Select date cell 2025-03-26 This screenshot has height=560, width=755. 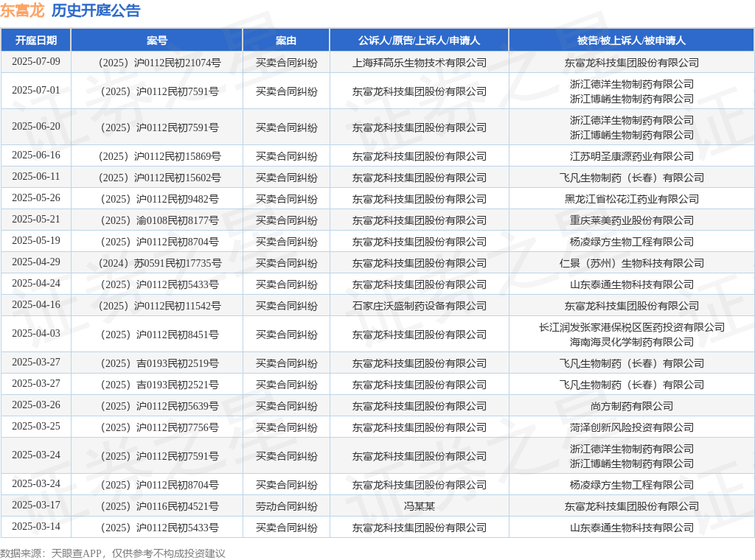(x=36, y=405)
